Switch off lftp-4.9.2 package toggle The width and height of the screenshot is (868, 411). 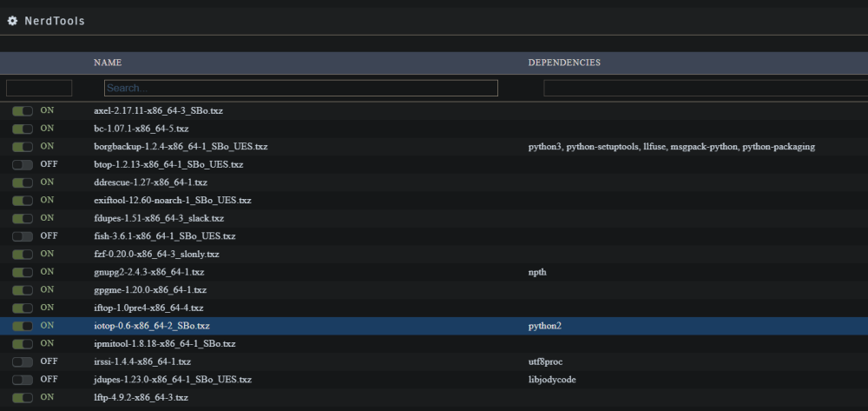point(23,398)
